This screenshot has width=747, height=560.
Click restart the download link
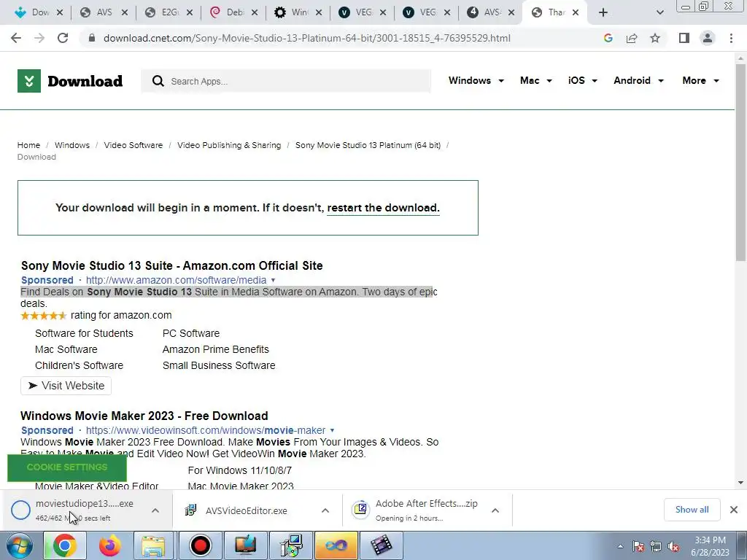383,208
